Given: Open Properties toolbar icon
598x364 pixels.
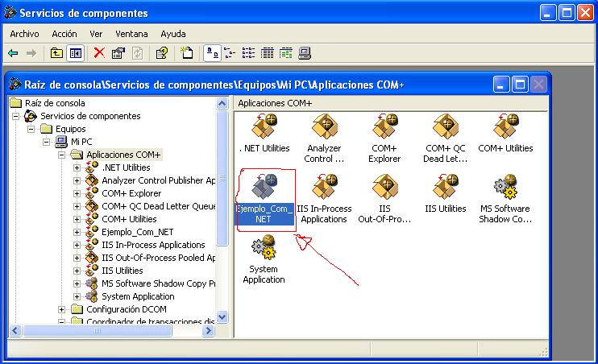Looking at the screenshot, I should [118, 53].
